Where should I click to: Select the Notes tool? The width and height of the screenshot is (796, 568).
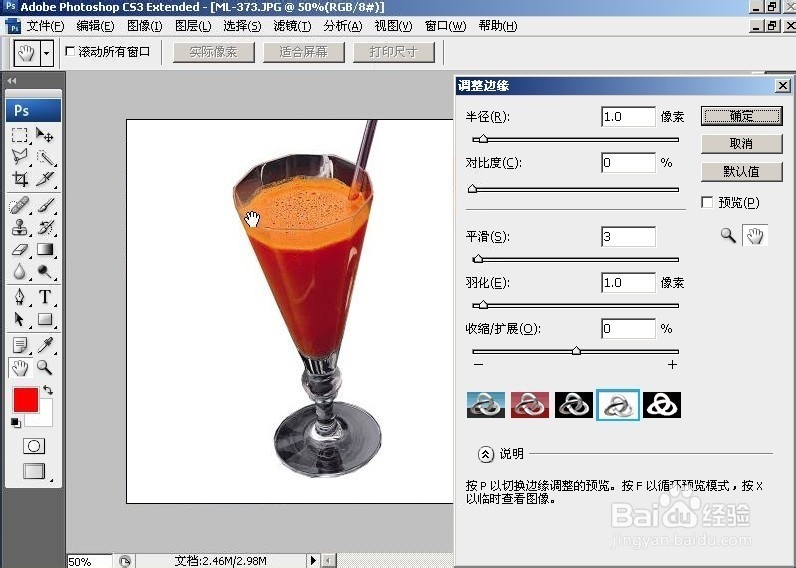coord(19,345)
